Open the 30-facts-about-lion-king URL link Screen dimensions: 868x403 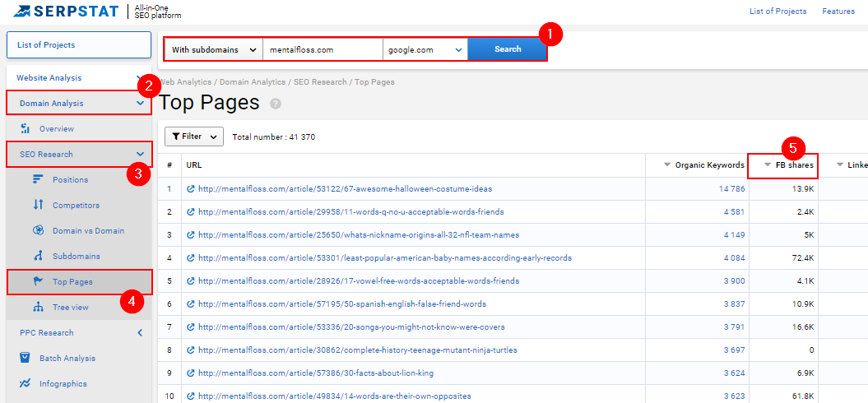point(316,373)
